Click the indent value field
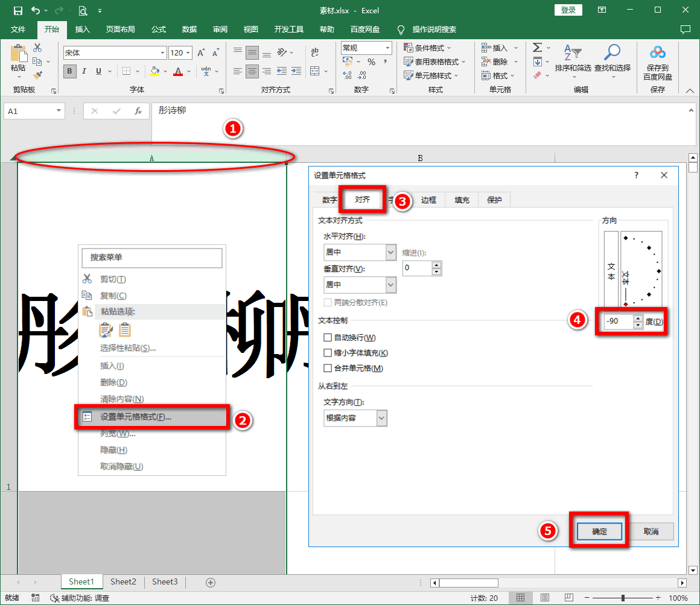Viewport: 700px width, 605px height. [417, 268]
